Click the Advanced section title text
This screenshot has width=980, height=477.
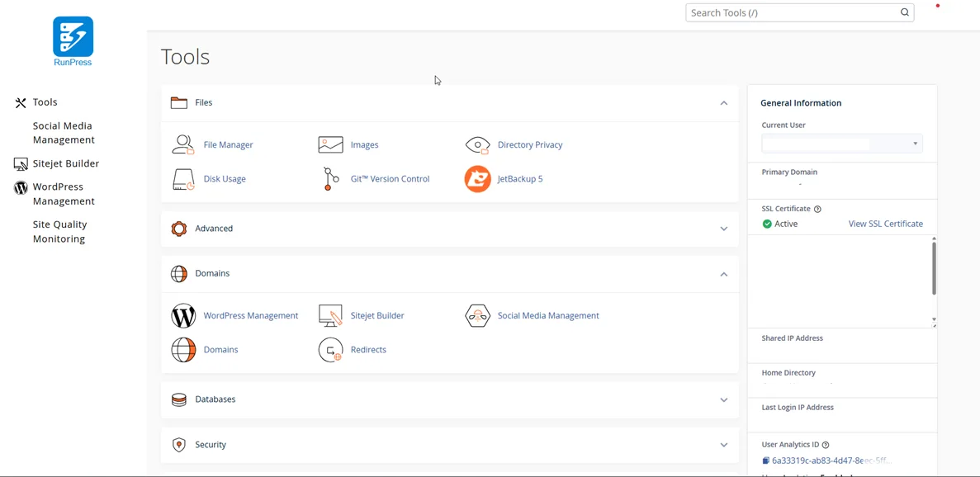pyautogui.click(x=214, y=229)
